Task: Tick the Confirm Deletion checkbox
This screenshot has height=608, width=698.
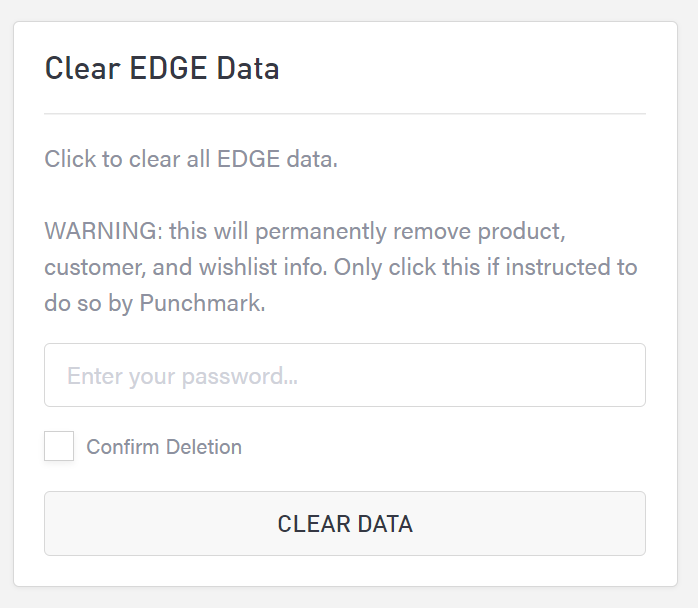Action: (59, 446)
